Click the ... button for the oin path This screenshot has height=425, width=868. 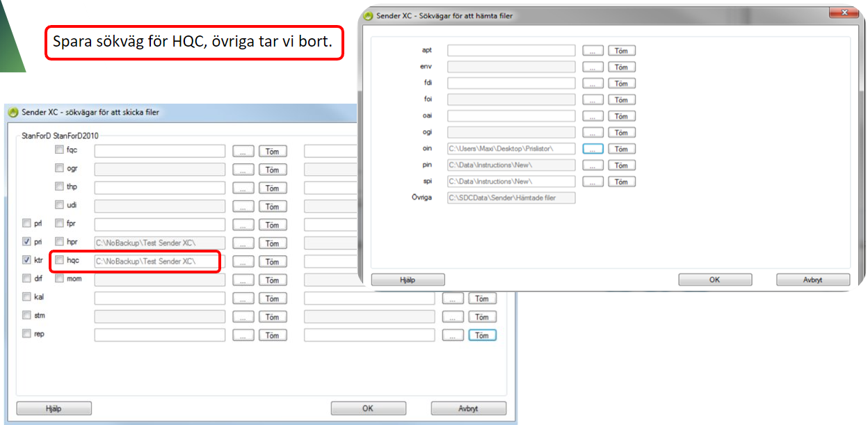coord(593,149)
